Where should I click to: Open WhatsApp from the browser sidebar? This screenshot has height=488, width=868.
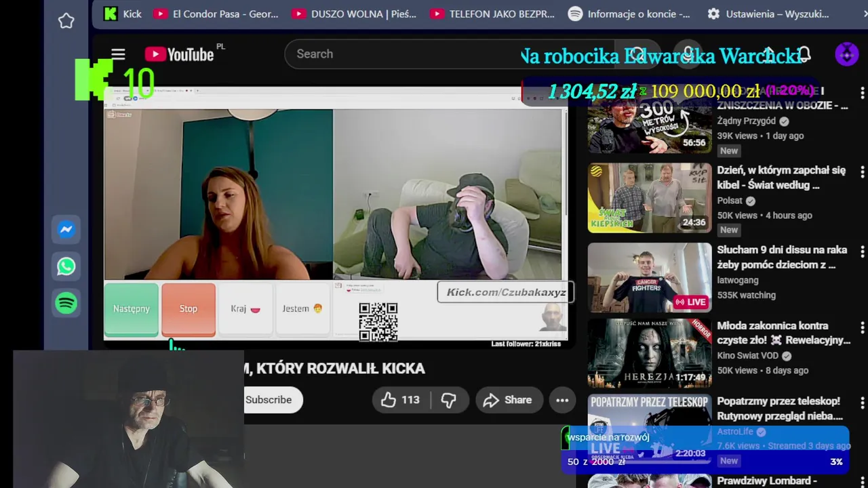66,266
